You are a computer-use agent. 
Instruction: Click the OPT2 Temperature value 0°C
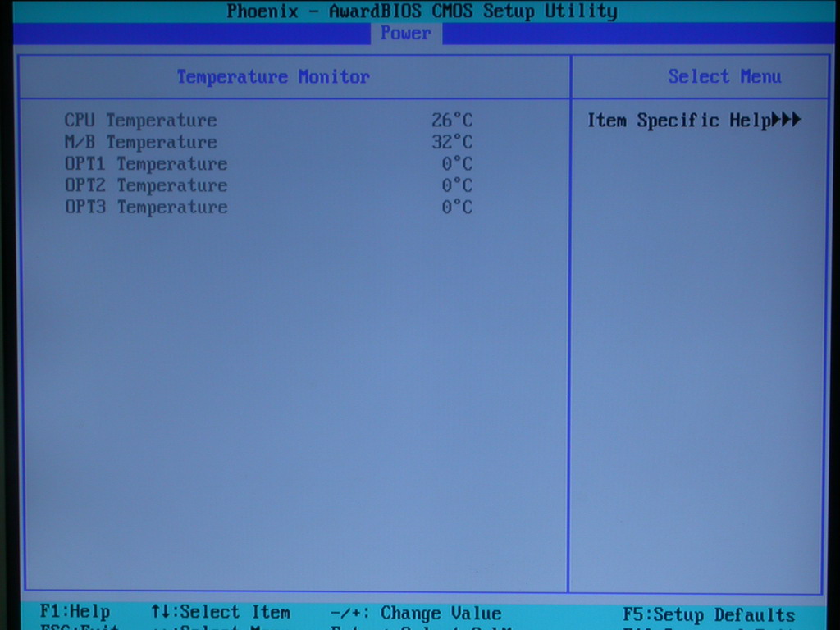pyautogui.click(x=457, y=185)
